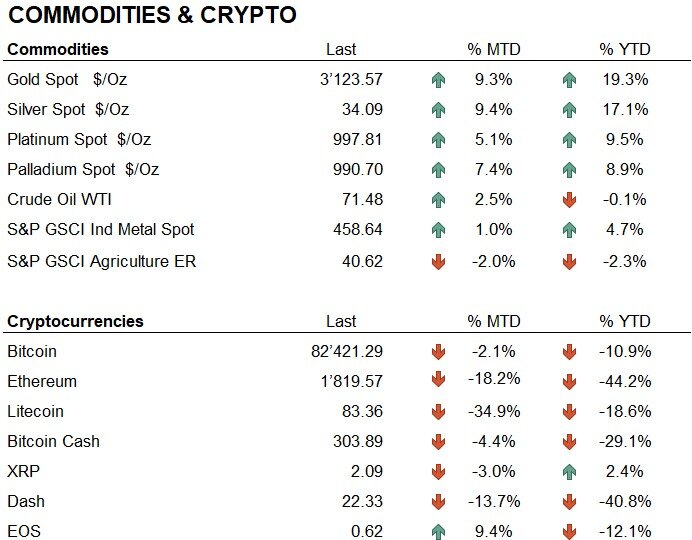Click the Last column header in Commodities
Screen dimensions: 692x540
(x=341, y=49)
